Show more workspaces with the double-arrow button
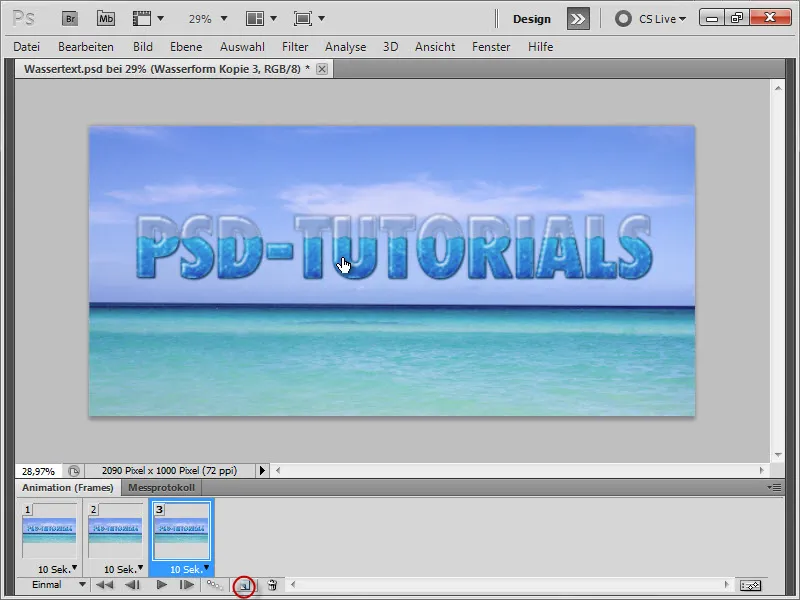The width and height of the screenshot is (800, 600). pyautogui.click(x=578, y=19)
